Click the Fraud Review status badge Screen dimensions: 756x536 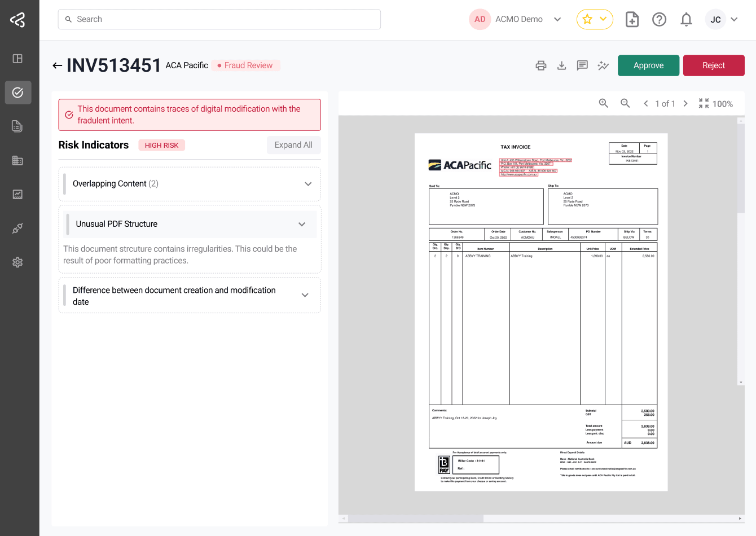[x=245, y=65]
